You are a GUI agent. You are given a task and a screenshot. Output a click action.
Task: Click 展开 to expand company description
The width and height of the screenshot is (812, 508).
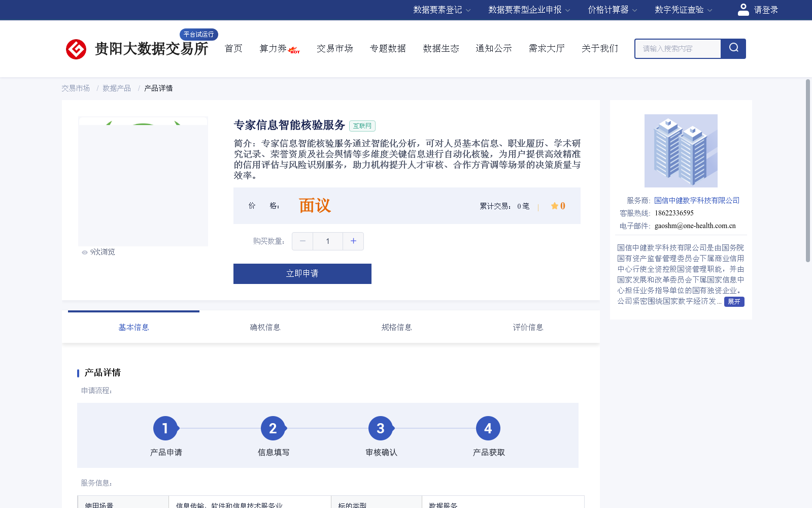(x=734, y=302)
